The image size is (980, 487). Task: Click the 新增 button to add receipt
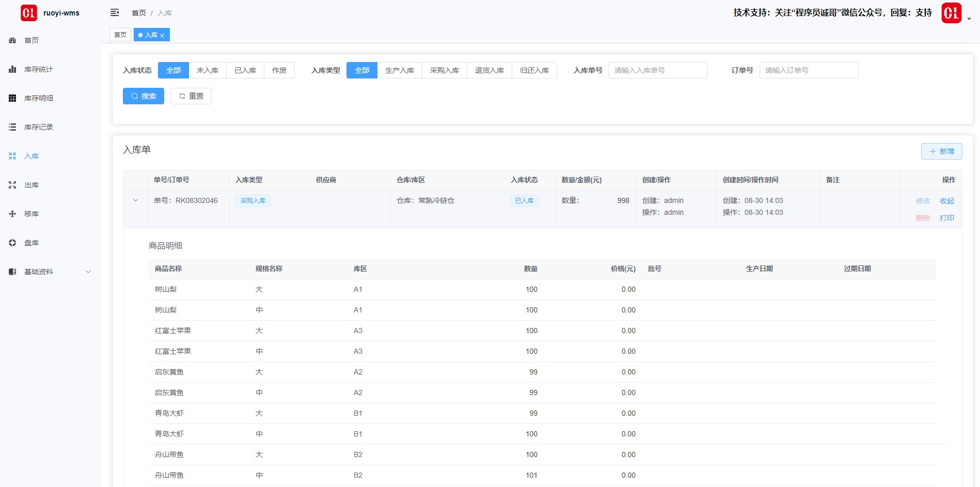pyautogui.click(x=941, y=151)
